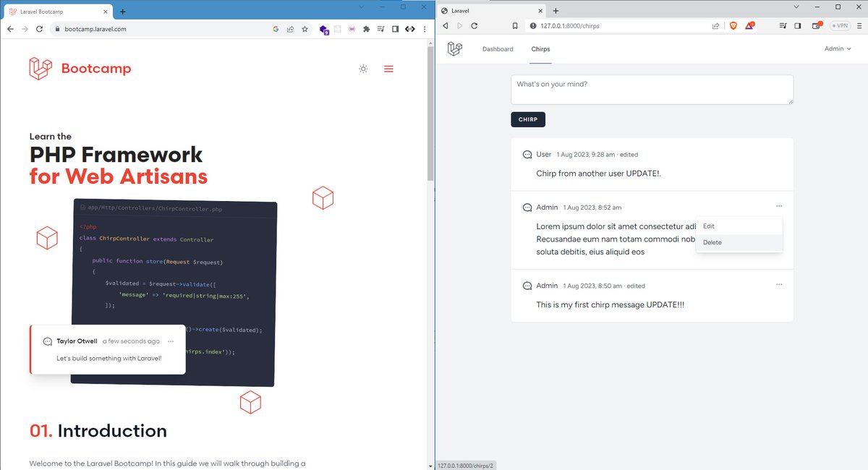Open a new tab in the Brave window
The height and width of the screenshot is (470, 868).
[556, 11]
